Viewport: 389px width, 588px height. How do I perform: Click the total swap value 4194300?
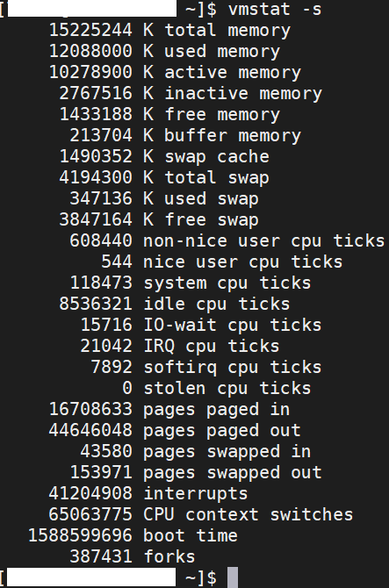click(96, 177)
